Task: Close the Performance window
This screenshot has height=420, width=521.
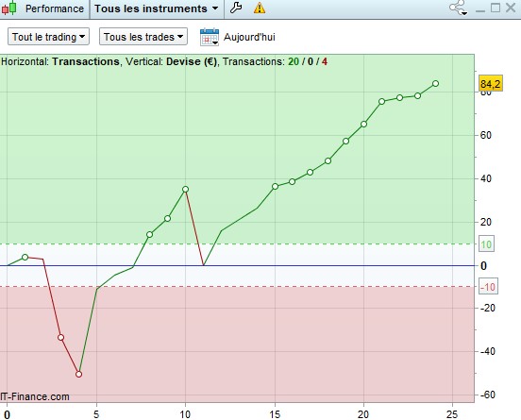Action: point(511,8)
